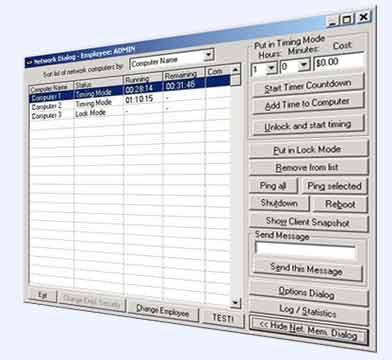The image size is (392, 360).
Task: Click Remove from list button
Action: [x=308, y=167]
